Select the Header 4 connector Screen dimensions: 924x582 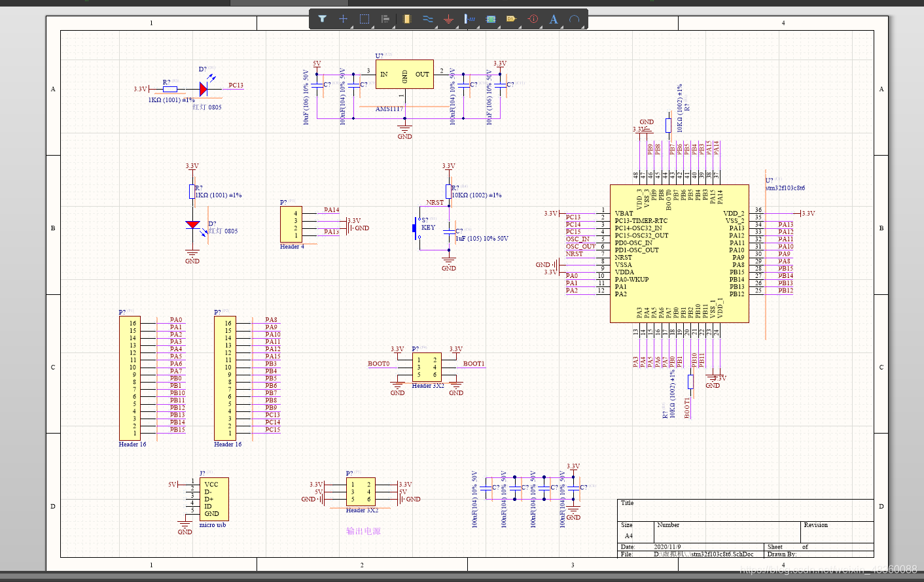[291, 224]
